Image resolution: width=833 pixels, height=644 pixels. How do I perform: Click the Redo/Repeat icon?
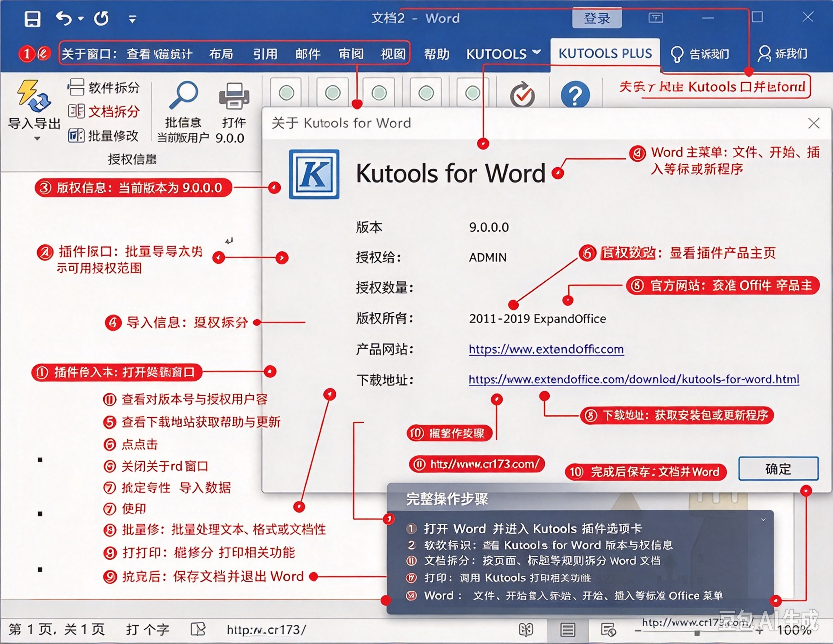click(x=101, y=18)
